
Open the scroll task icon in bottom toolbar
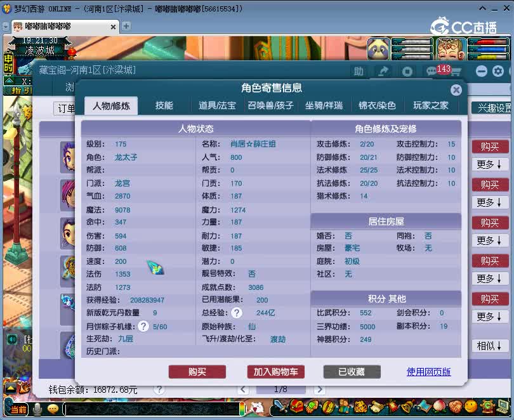(377, 407)
